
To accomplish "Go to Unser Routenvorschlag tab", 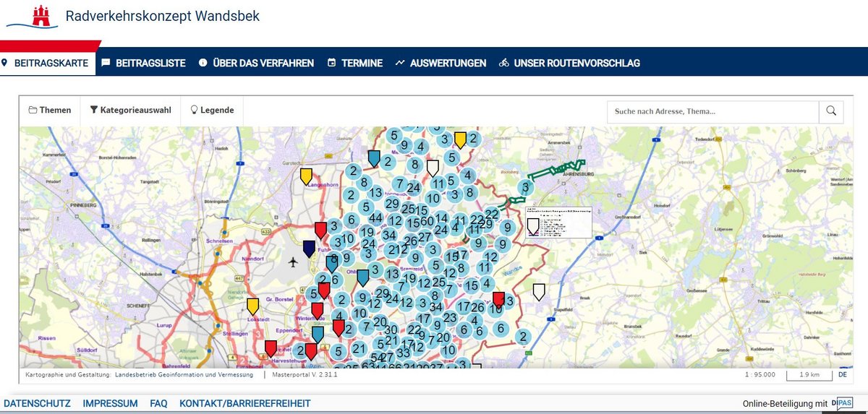I will tap(569, 63).
